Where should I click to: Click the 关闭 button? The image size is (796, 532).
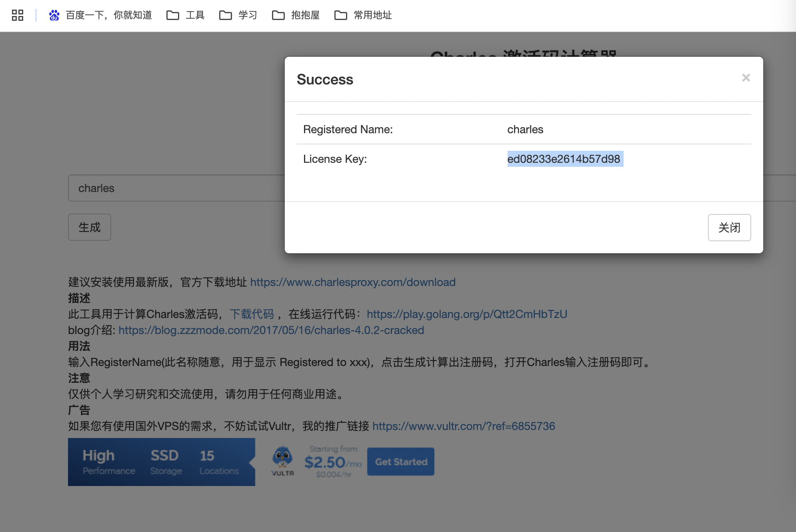(x=729, y=228)
